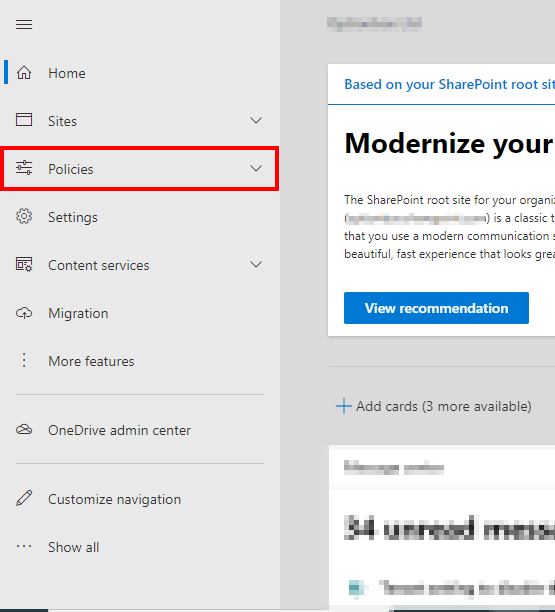Click the Settings gear icon
The image size is (555, 612).
pyautogui.click(x=24, y=216)
